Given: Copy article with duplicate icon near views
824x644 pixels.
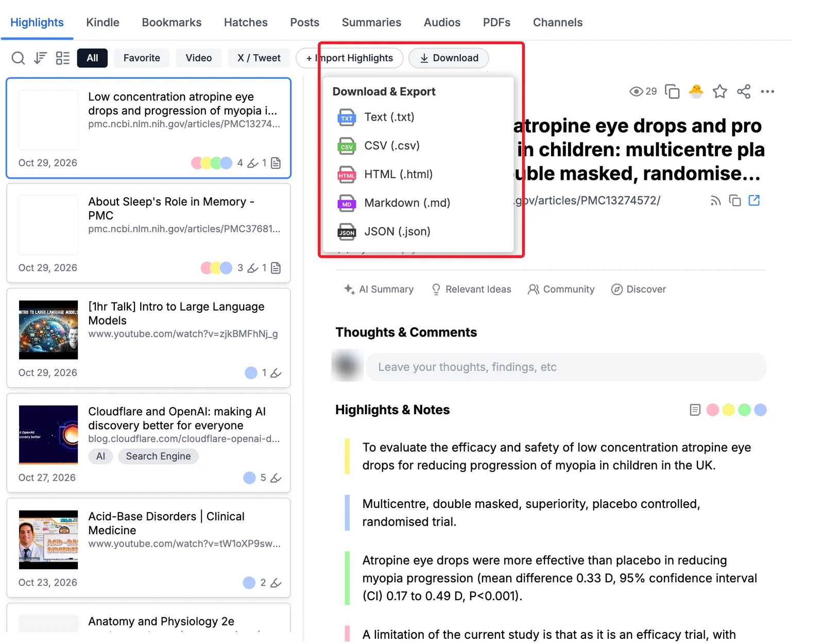Looking at the screenshot, I should [x=672, y=92].
